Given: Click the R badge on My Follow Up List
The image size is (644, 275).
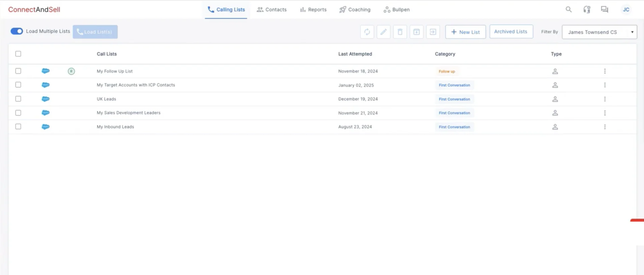Looking at the screenshot, I should click(71, 71).
